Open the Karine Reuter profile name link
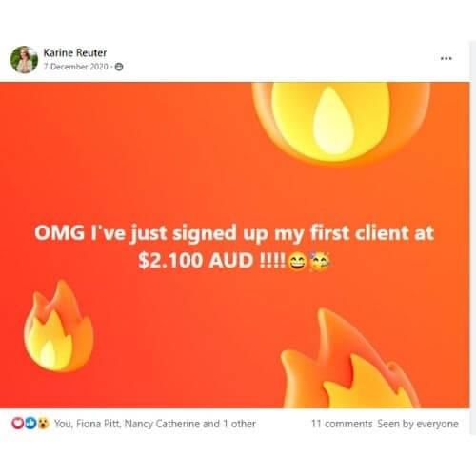 coord(75,52)
